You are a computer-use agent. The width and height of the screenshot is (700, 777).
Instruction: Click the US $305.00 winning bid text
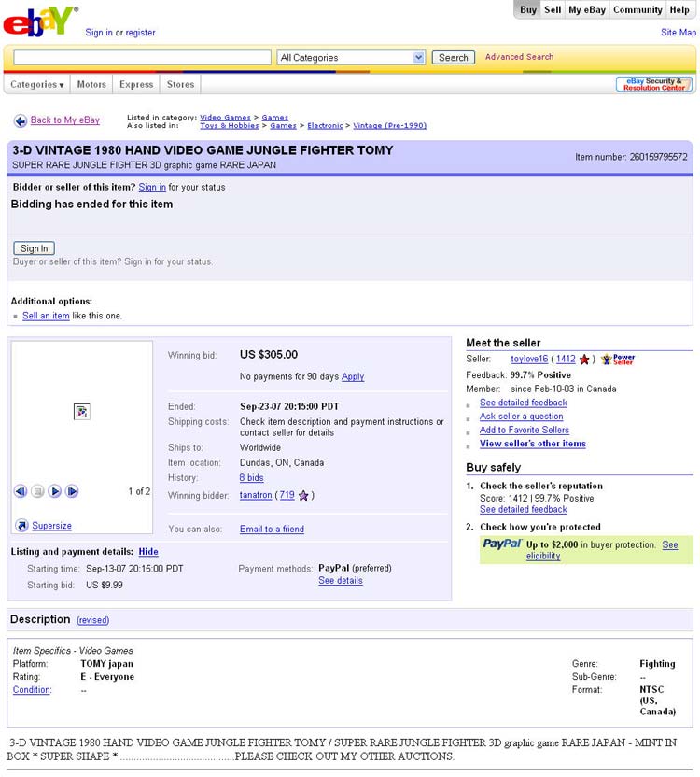269,355
